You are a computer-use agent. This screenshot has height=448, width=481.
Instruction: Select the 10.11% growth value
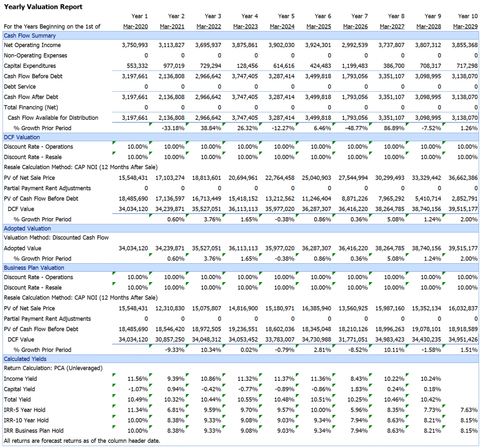(x=394, y=350)
